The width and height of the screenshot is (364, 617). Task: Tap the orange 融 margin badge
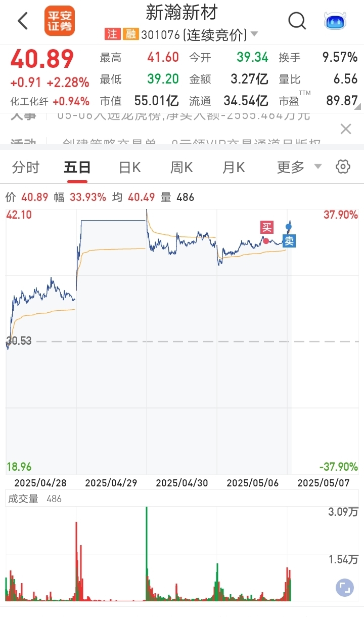click(131, 34)
